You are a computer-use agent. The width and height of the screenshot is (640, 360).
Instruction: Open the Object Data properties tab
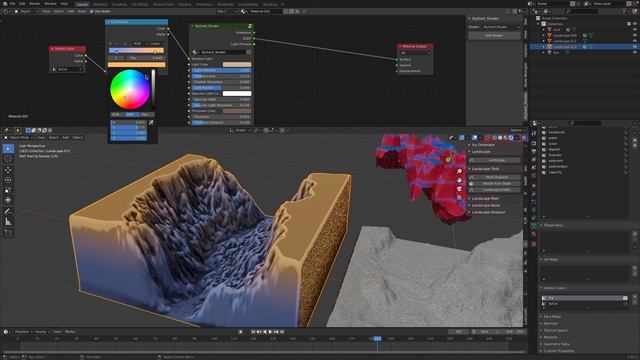(534, 225)
